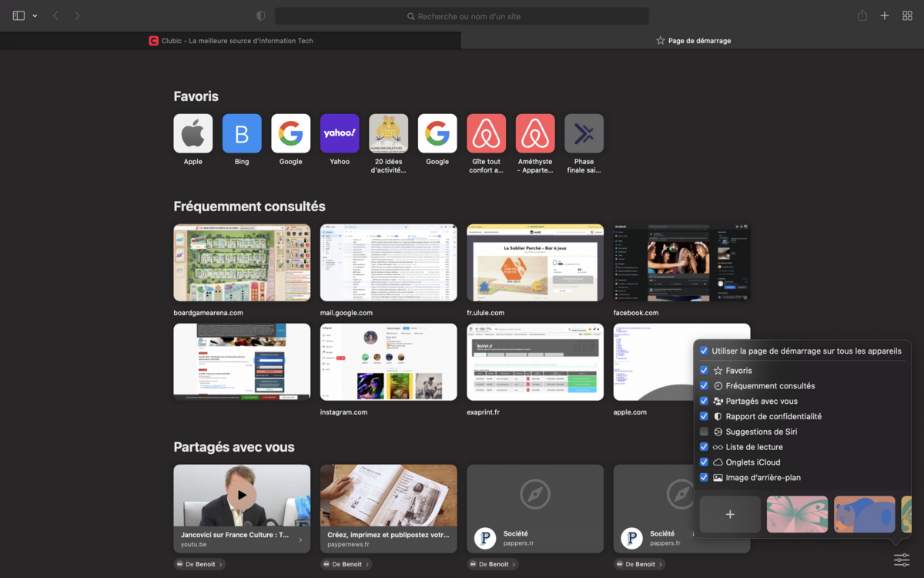The width and height of the screenshot is (924, 578).
Task: Click the Favoris section heading
Action: 196,96
